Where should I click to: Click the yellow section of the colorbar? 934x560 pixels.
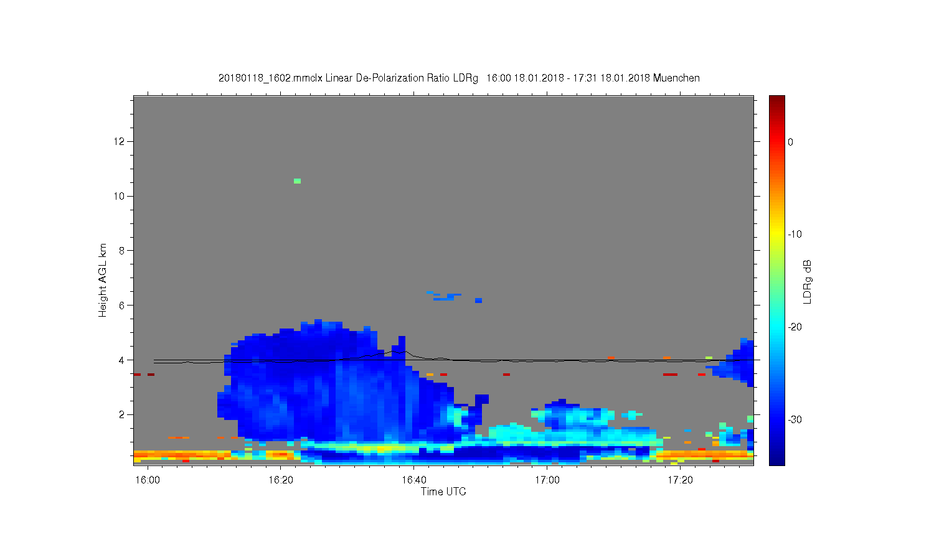tap(777, 235)
